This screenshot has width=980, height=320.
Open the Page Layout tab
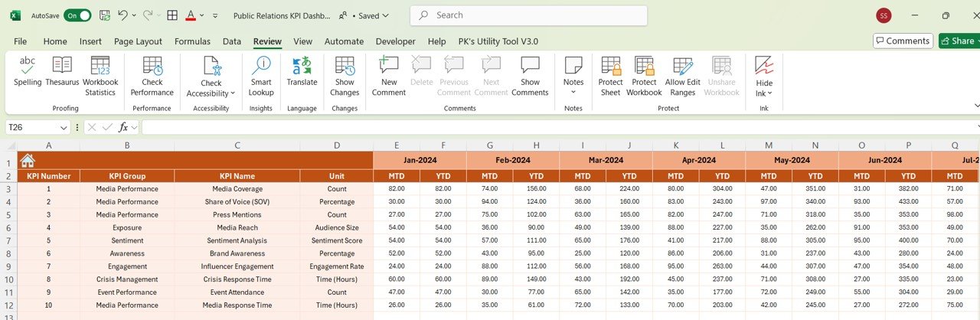tap(138, 41)
